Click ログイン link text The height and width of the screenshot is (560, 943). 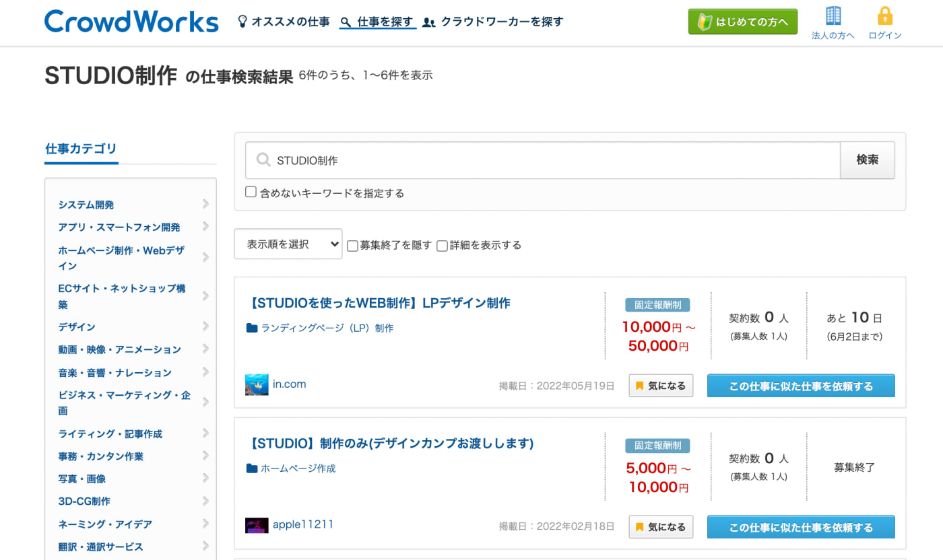coord(885,36)
